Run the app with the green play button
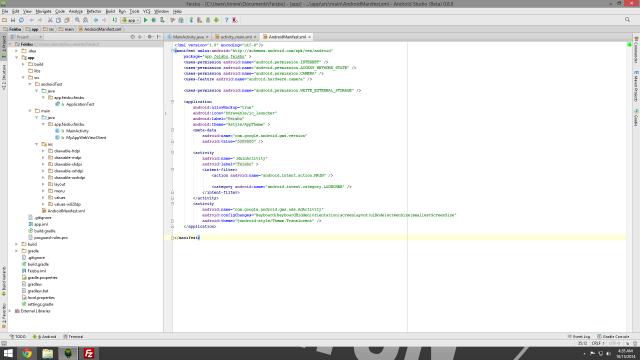640x360 pixels. (x=146, y=20)
